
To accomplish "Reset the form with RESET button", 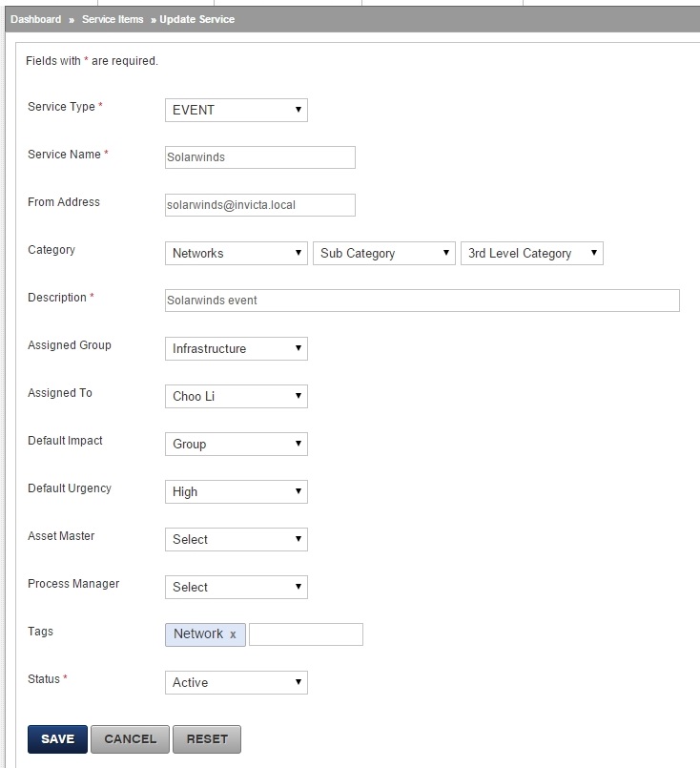I will pos(207,739).
